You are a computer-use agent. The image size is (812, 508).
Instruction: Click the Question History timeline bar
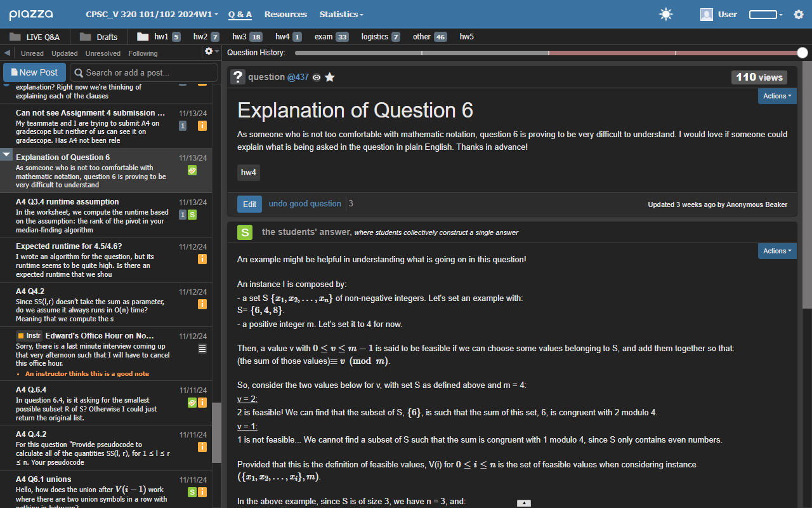[549, 53]
